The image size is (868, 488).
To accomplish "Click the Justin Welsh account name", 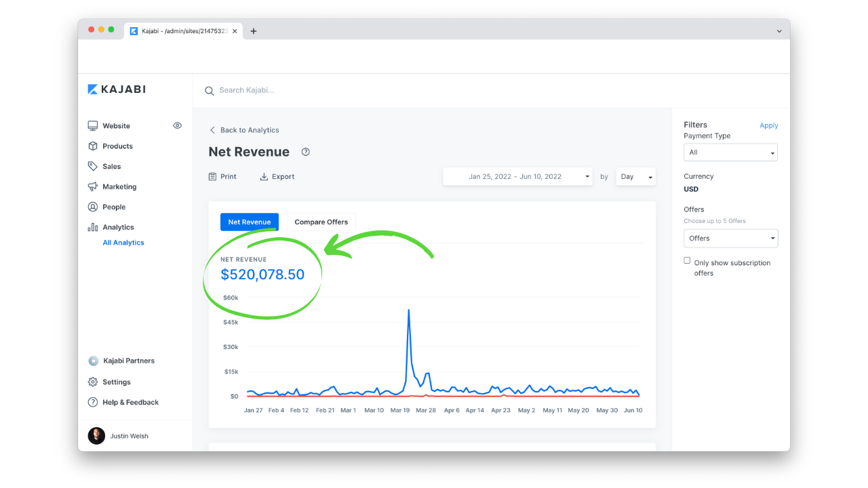I will click(130, 436).
